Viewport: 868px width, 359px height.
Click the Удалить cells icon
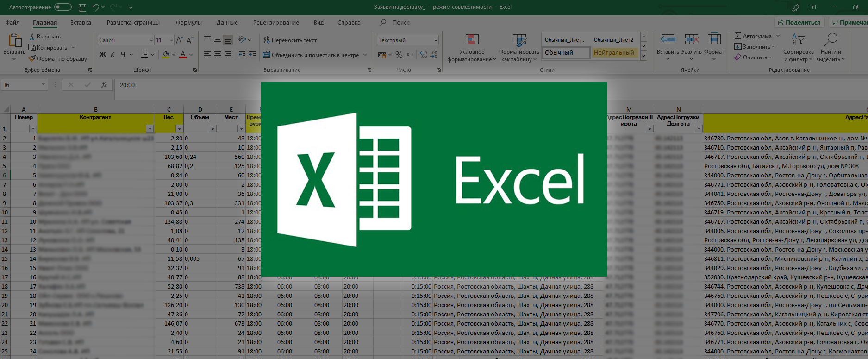coord(692,39)
